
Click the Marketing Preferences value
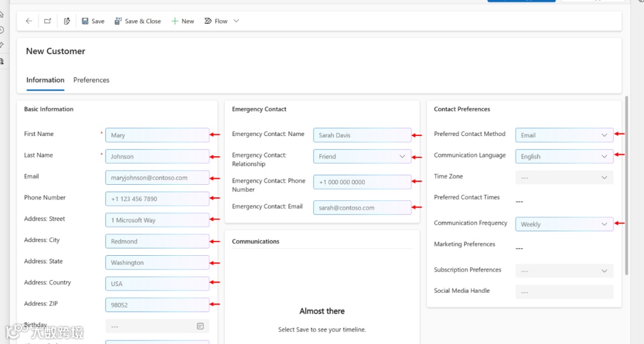pyautogui.click(x=519, y=249)
